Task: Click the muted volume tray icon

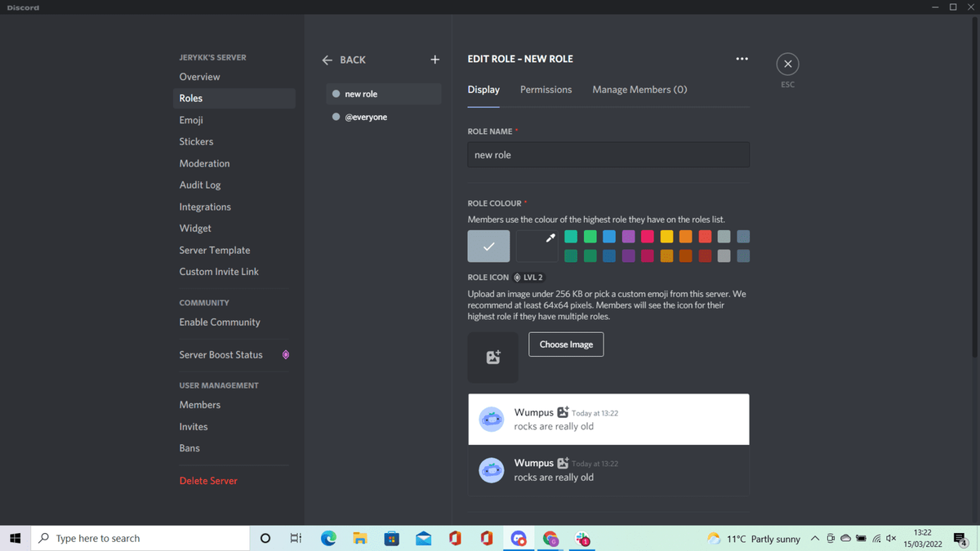Action: point(891,538)
